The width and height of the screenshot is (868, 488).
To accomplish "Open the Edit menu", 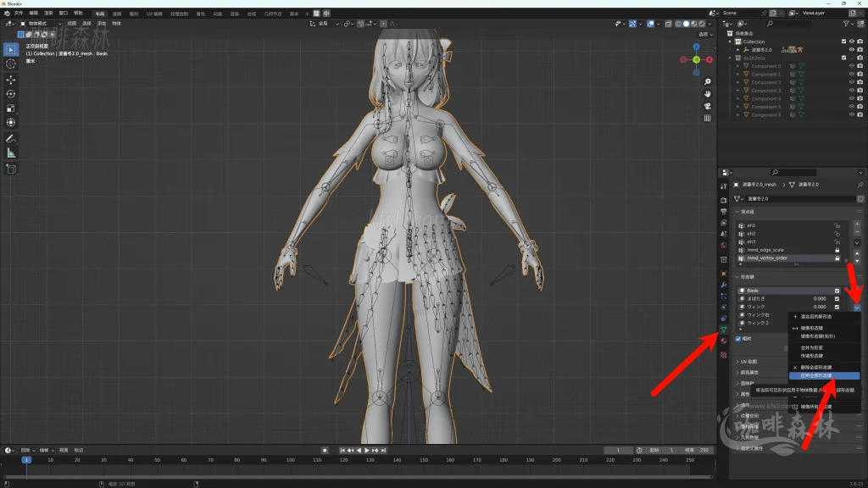I will click(x=34, y=14).
